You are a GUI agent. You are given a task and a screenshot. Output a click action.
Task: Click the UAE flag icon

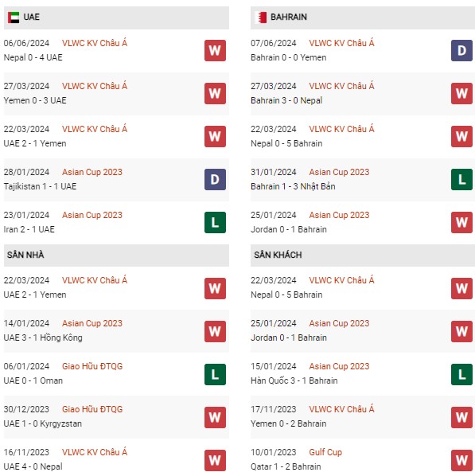14,18
